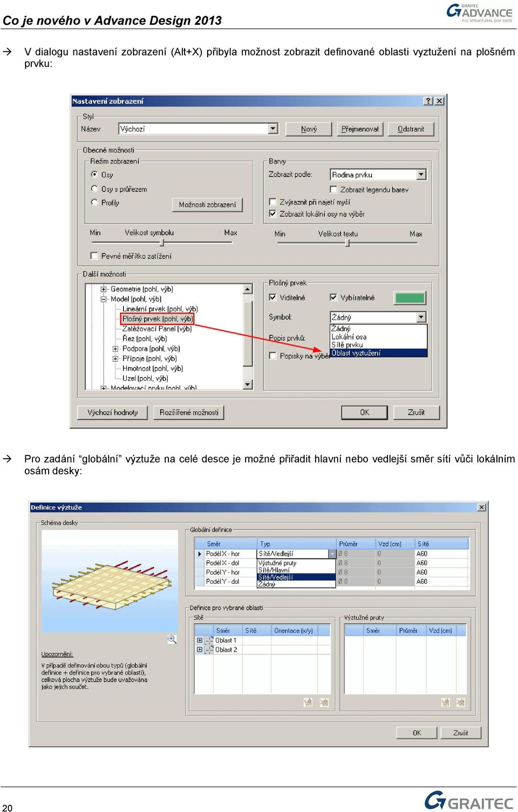The width and height of the screenshot is (518, 812).
Task: Confirm Nastavení zobrazení with OK
Action: pyautogui.click(x=365, y=412)
